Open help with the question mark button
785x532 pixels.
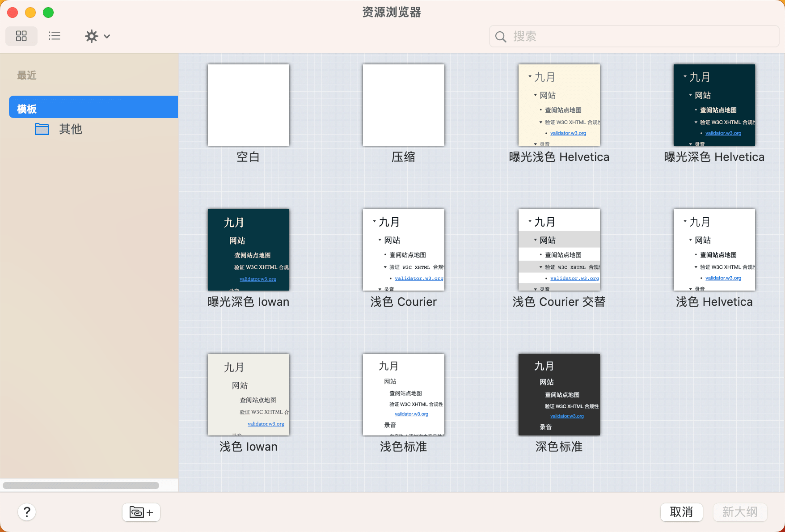27,512
